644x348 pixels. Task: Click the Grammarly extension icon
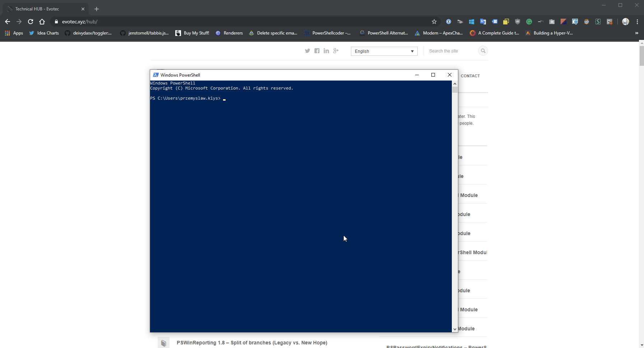529,22
